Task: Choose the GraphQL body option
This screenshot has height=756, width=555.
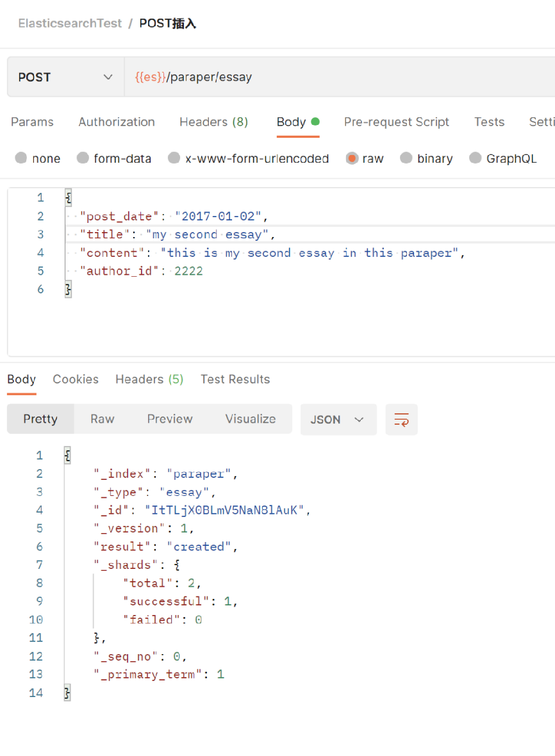Action: 475,158
